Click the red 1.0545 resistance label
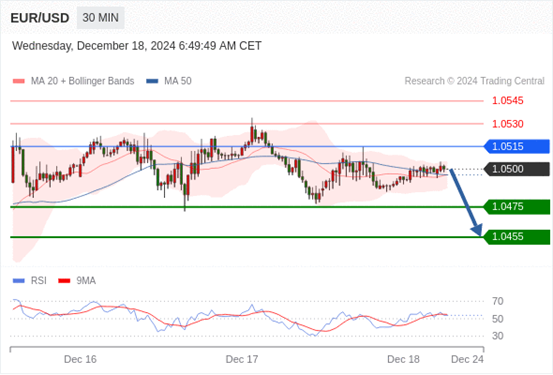Viewport: 553px width, 375px height. tap(508, 101)
